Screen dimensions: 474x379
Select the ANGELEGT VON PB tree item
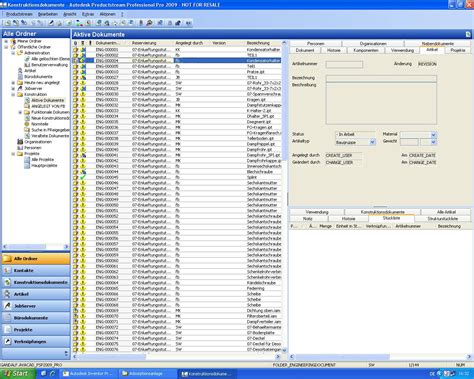pos(48,106)
